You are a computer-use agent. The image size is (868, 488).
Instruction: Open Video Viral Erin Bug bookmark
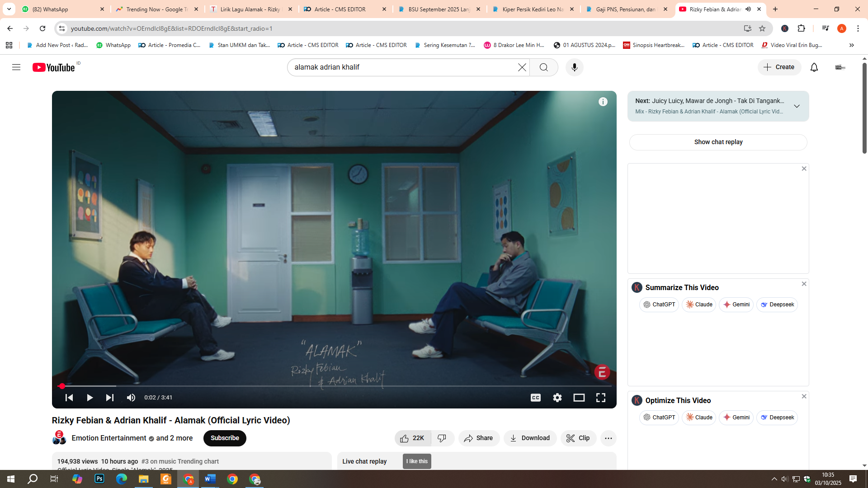pos(792,45)
